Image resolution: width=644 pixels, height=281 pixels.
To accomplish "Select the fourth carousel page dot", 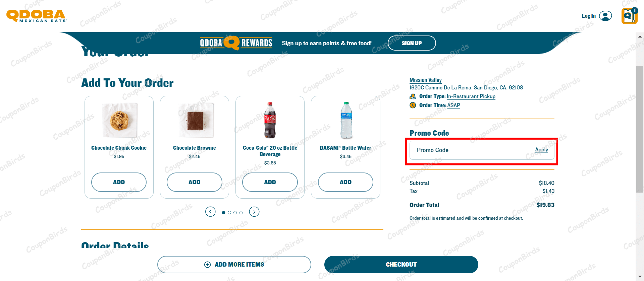I will (x=241, y=212).
